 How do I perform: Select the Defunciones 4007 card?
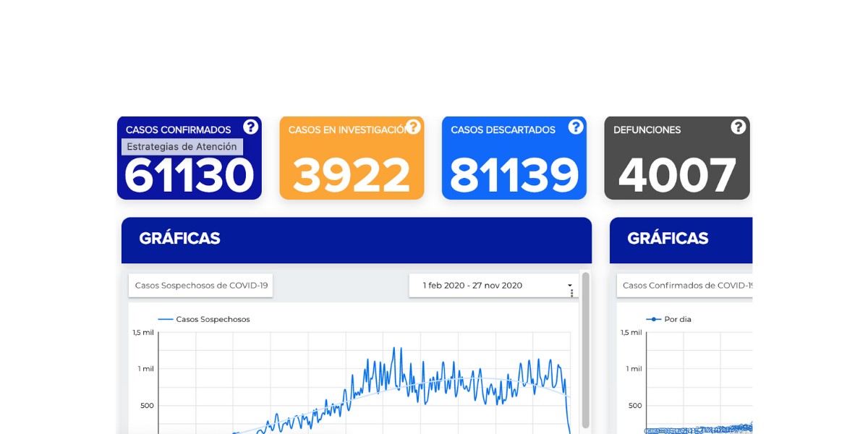point(677,174)
